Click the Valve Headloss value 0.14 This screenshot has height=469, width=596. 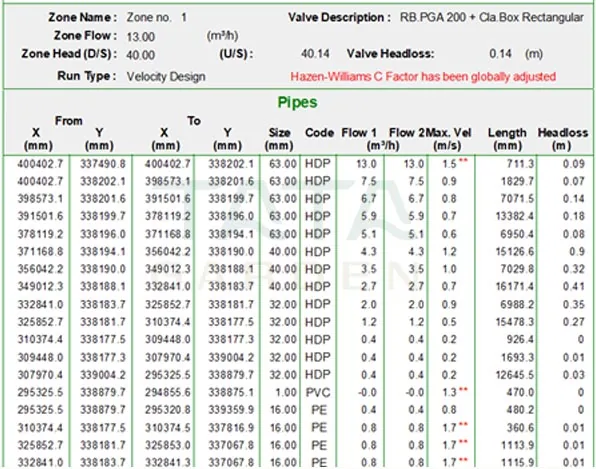click(x=500, y=54)
